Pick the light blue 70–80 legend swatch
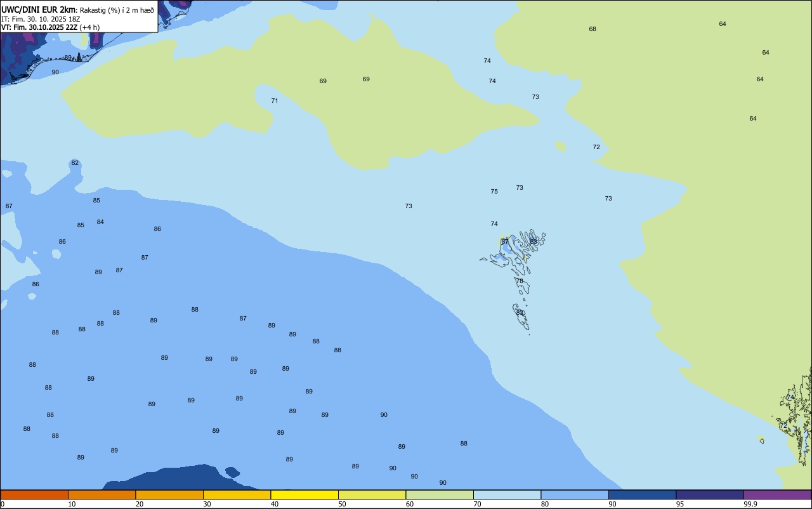This screenshot has width=812, height=509. tap(507, 494)
